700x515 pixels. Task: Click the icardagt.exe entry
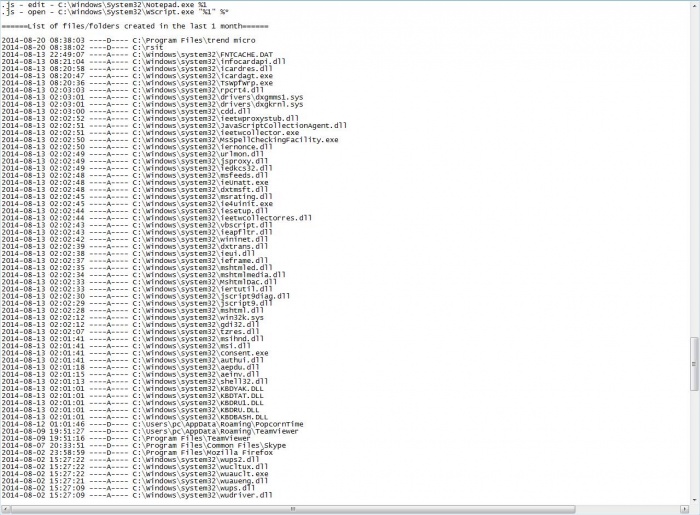[137, 76]
